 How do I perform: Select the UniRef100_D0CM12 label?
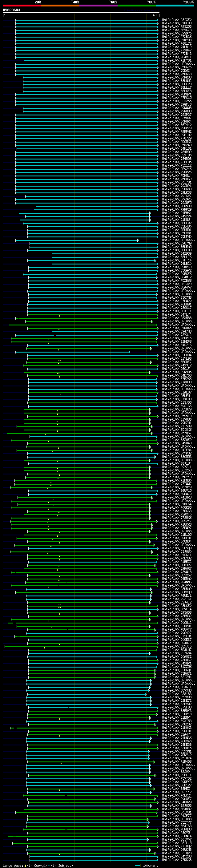[x=176, y=623]
